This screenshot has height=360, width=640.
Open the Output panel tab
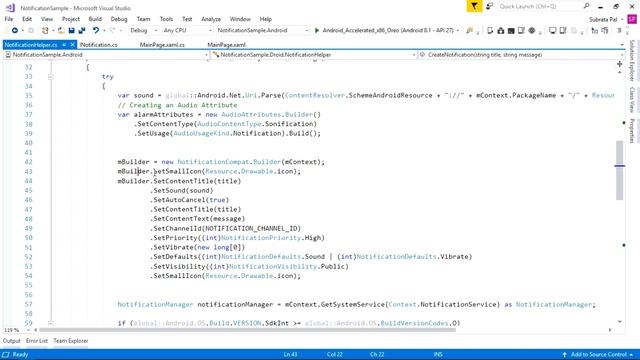tap(11, 341)
